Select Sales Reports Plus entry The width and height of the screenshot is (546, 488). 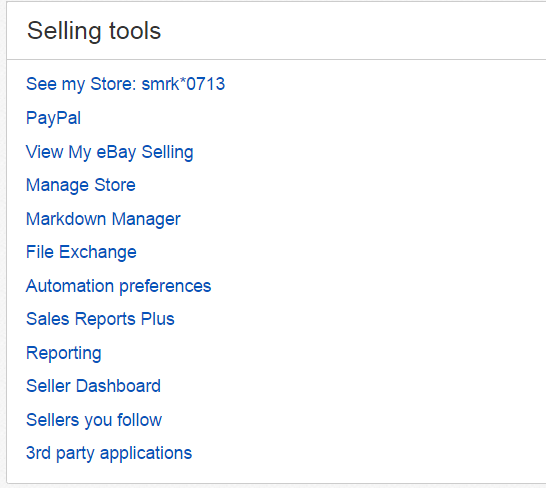click(100, 319)
